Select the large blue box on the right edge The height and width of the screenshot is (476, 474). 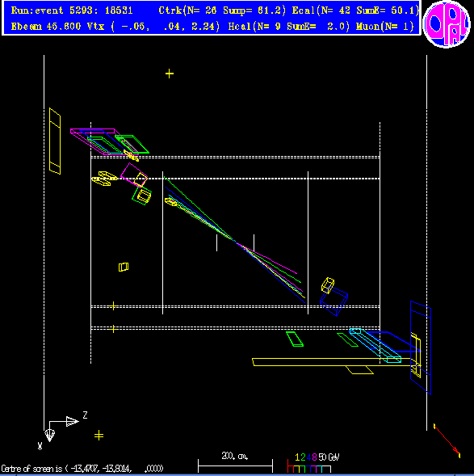[x=421, y=348]
